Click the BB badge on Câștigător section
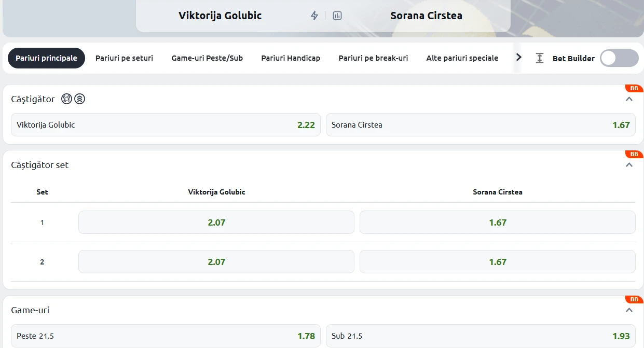The image size is (644, 348). [634, 88]
